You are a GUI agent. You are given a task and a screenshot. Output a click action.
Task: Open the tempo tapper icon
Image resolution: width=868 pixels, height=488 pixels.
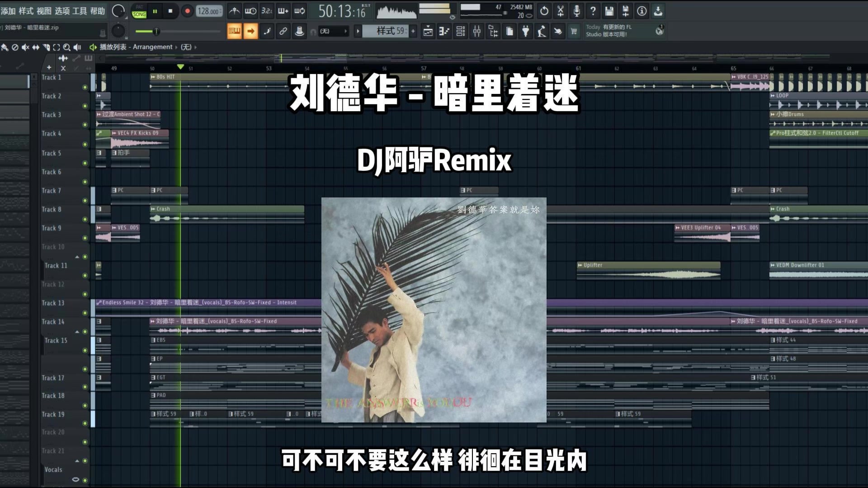(x=542, y=31)
